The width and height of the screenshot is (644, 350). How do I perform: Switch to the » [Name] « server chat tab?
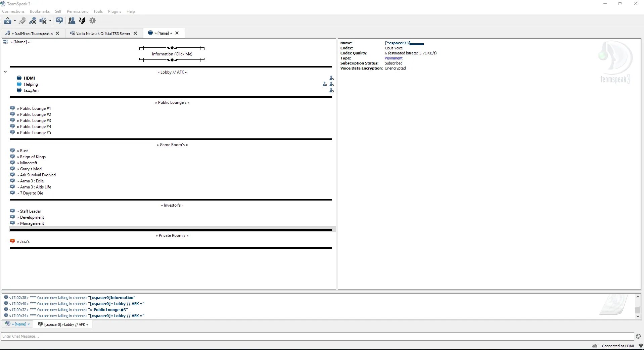pos(17,324)
